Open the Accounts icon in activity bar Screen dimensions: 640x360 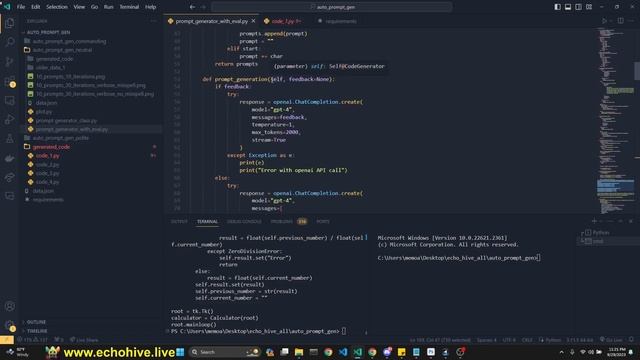pyautogui.click(x=10, y=306)
